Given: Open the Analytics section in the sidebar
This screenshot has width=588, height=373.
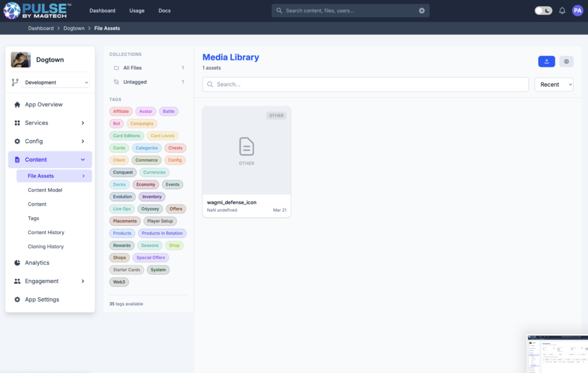Looking at the screenshot, I should (x=37, y=263).
